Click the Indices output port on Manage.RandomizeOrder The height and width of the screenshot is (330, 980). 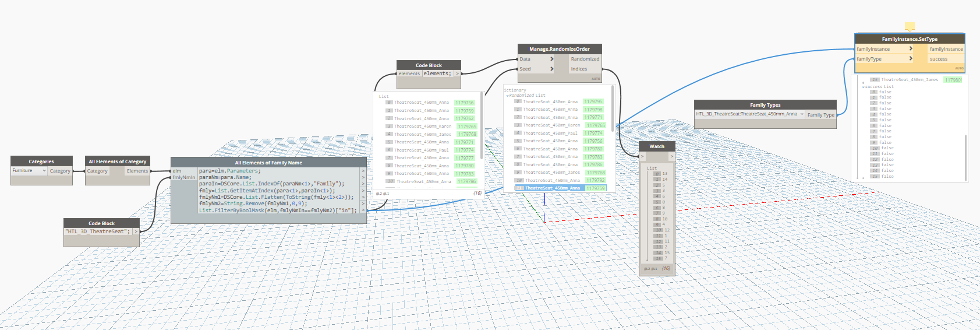point(585,69)
